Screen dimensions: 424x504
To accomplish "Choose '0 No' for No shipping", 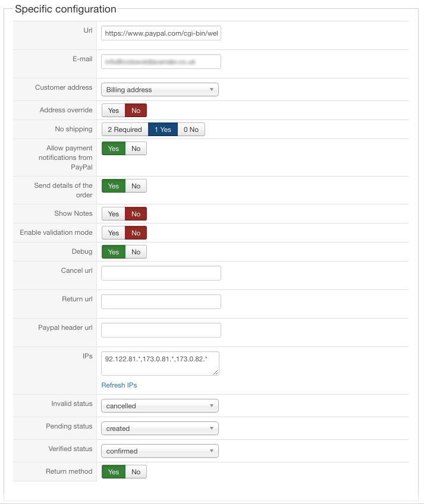I will (191, 130).
